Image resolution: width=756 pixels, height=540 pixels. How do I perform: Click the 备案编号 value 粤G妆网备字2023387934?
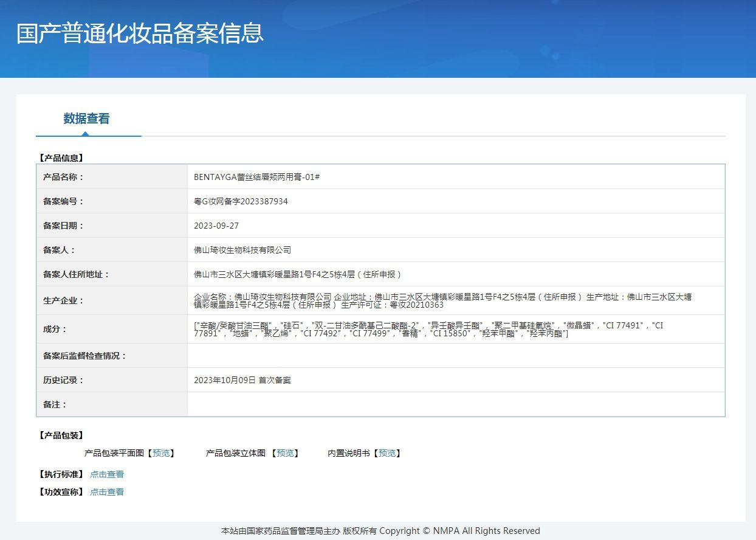(241, 201)
